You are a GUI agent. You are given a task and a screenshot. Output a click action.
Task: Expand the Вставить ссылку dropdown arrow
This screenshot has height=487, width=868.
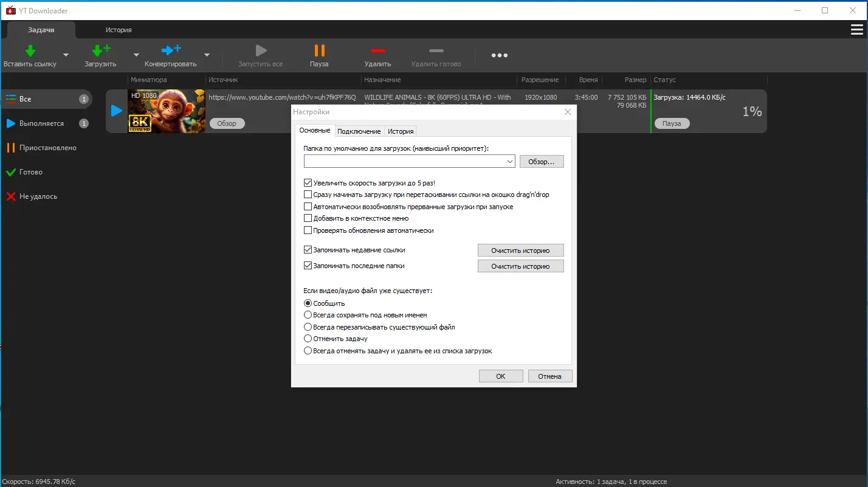coord(66,55)
